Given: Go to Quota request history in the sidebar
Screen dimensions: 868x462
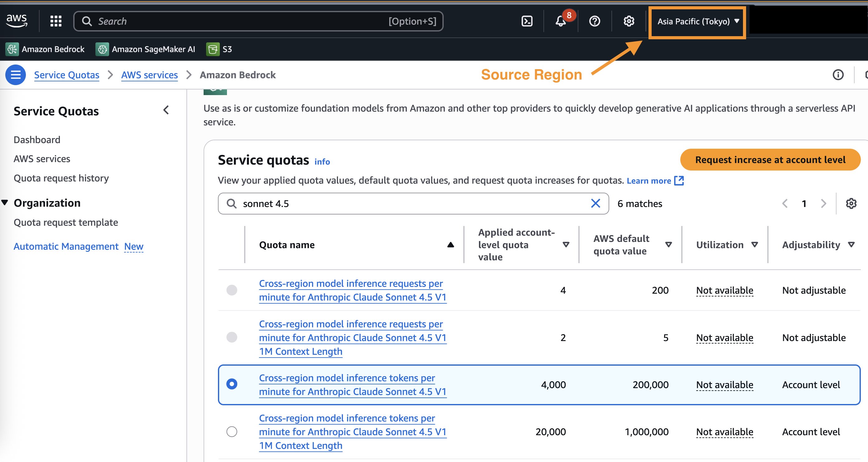Looking at the screenshot, I should tap(61, 178).
